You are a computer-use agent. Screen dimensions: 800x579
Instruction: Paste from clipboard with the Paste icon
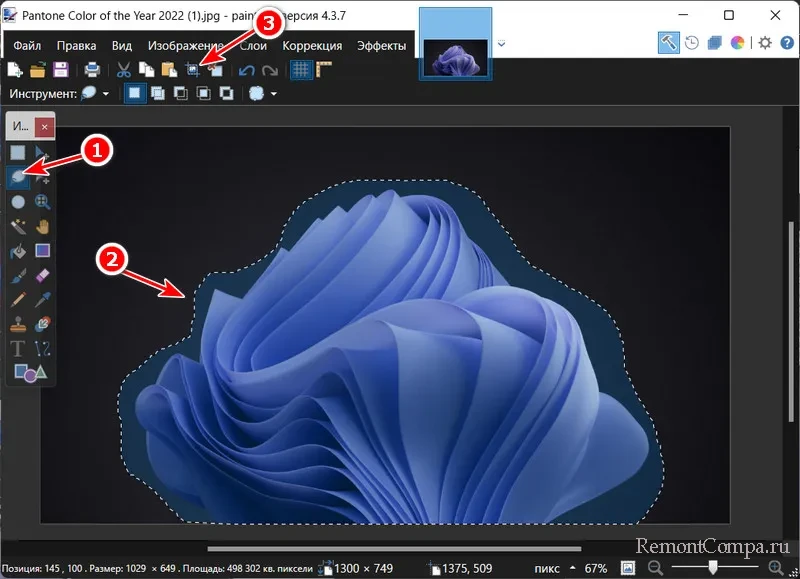pos(169,70)
